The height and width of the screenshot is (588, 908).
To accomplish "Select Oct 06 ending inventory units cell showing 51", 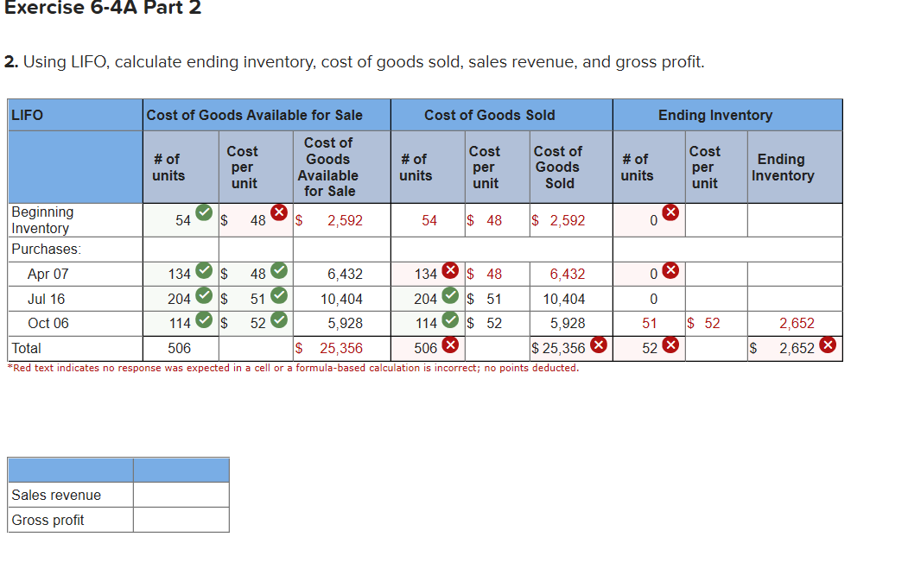I will click(649, 324).
